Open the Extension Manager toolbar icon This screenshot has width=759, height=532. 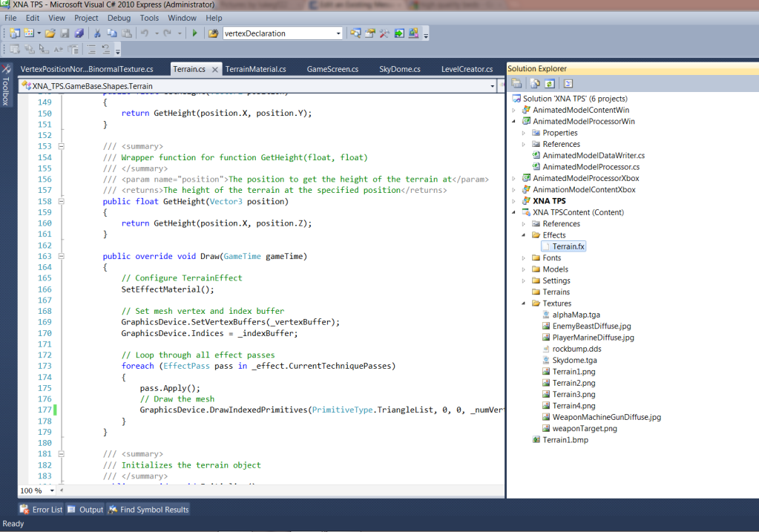413,33
